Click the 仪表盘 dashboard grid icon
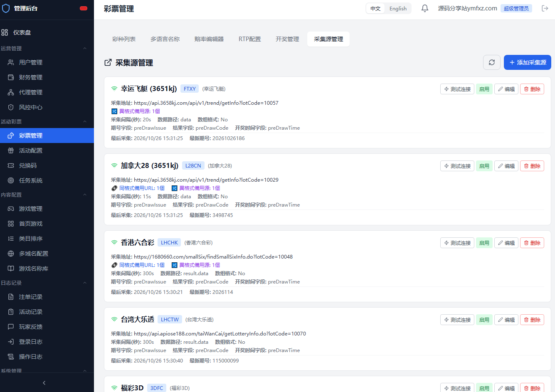 pyautogui.click(x=5, y=32)
